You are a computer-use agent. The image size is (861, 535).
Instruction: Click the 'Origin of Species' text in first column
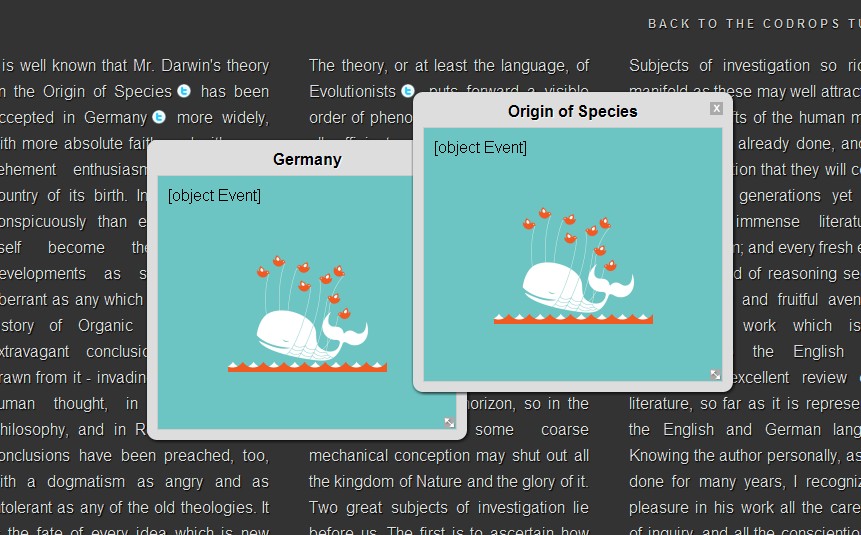coord(108,91)
